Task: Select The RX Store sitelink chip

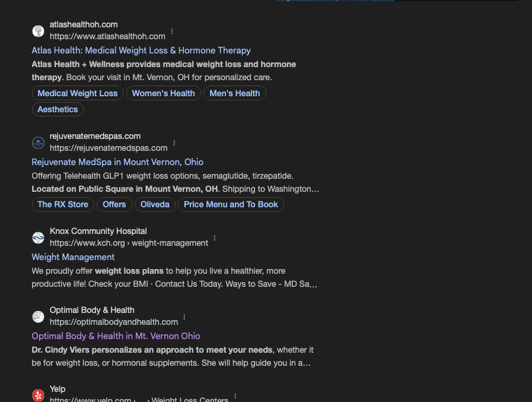Action: pyautogui.click(x=63, y=205)
